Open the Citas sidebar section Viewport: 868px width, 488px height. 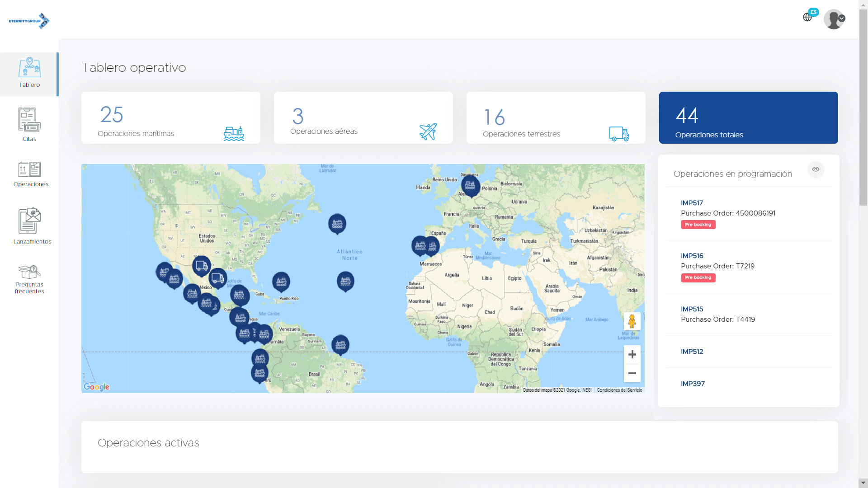tap(29, 125)
